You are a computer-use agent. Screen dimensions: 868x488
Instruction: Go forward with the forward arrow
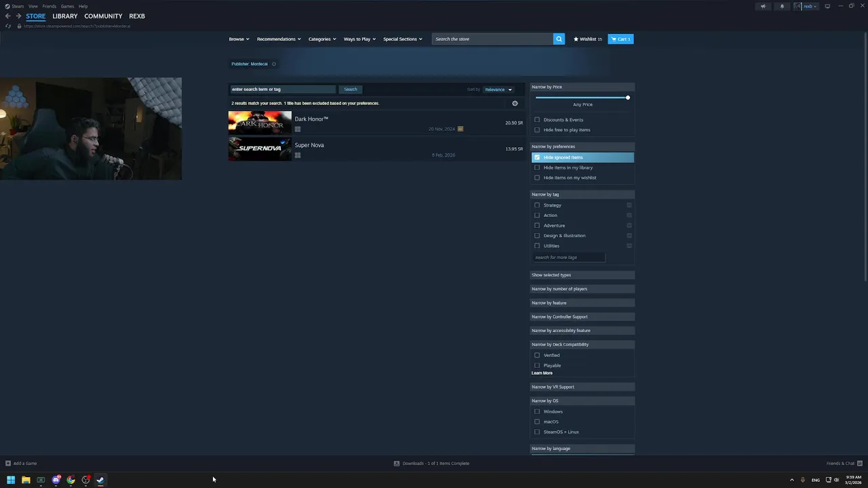click(x=18, y=16)
